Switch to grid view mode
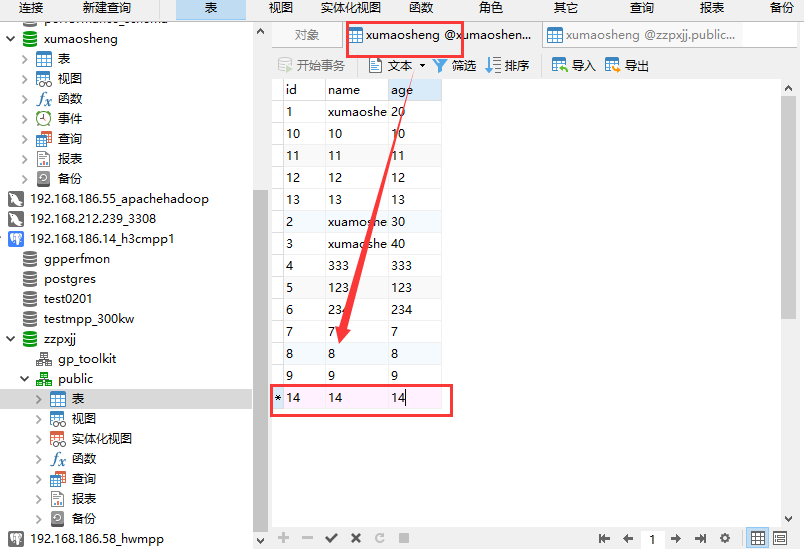The height and width of the screenshot is (549, 804). click(x=758, y=538)
